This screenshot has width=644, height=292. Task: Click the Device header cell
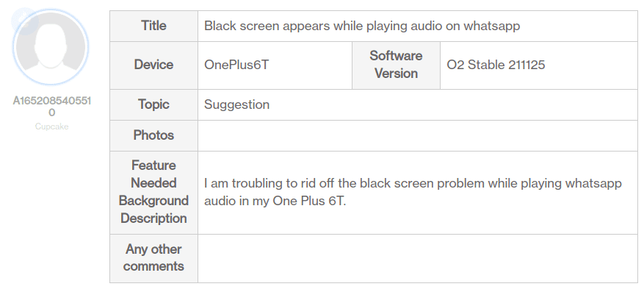pos(153,65)
